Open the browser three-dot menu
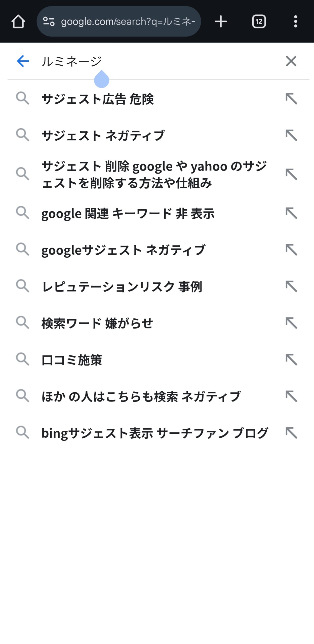Viewport: 314px width, 644px height. (x=296, y=21)
